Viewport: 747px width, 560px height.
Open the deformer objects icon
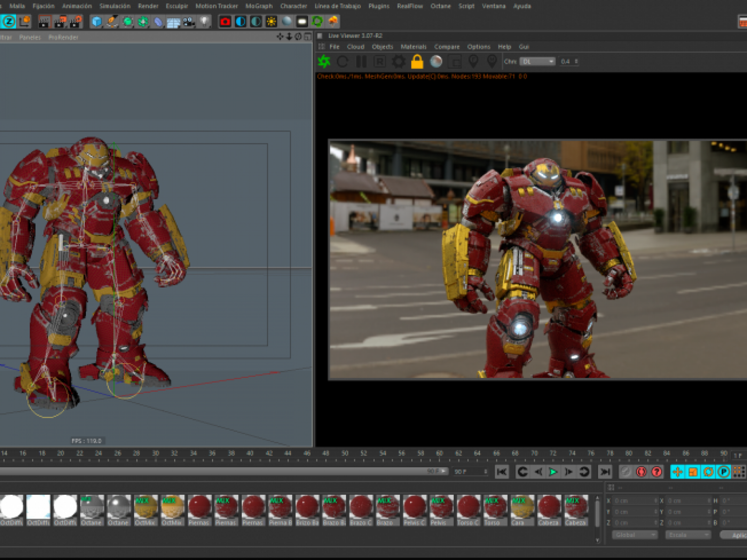[159, 21]
